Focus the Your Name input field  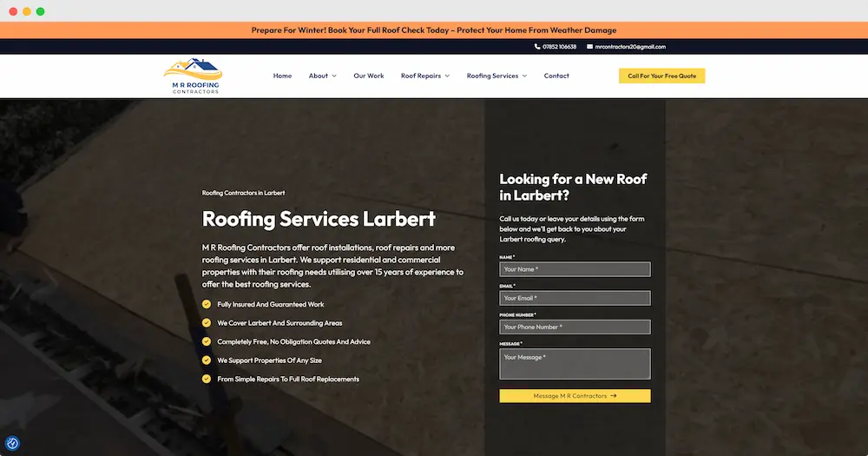(575, 269)
